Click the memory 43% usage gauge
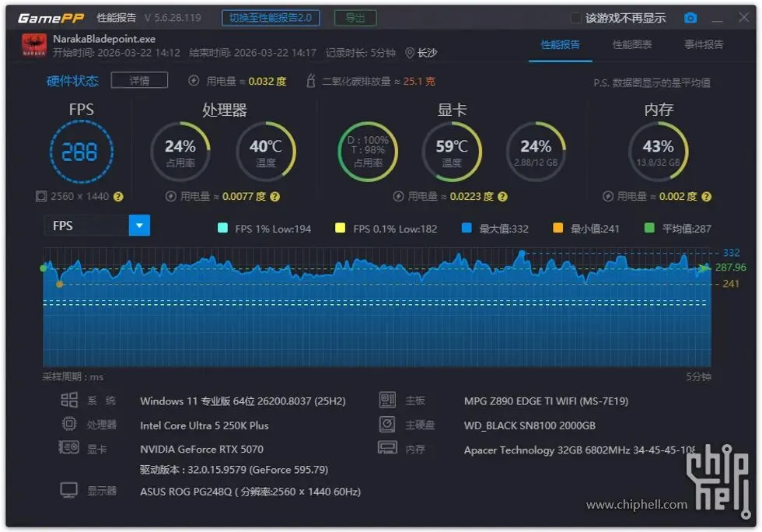The image size is (762, 532). (659, 152)
